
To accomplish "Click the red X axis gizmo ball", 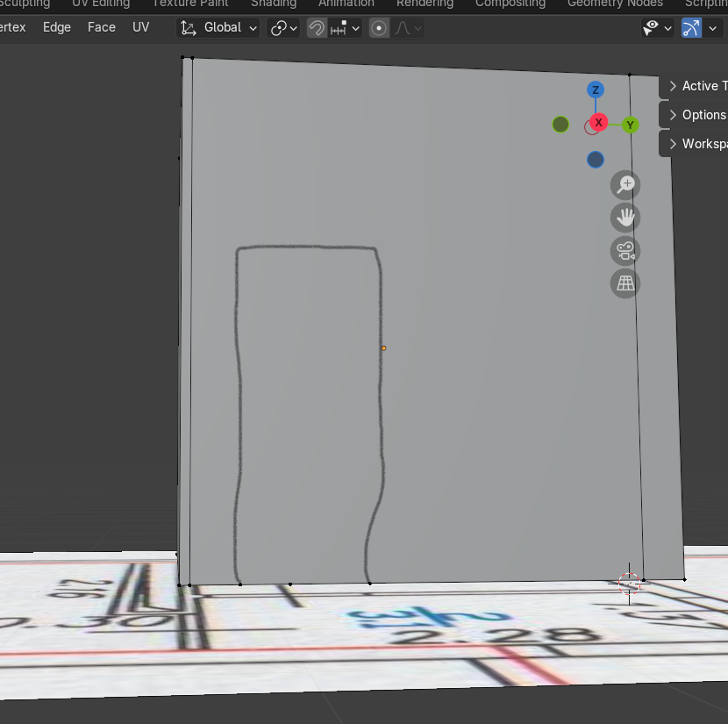I will [598, 123].
